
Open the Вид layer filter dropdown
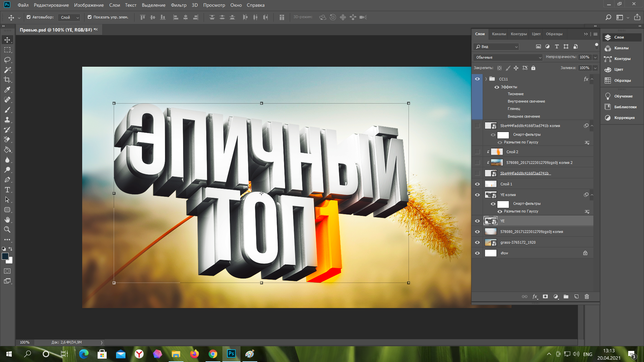(x=496, y=47)
